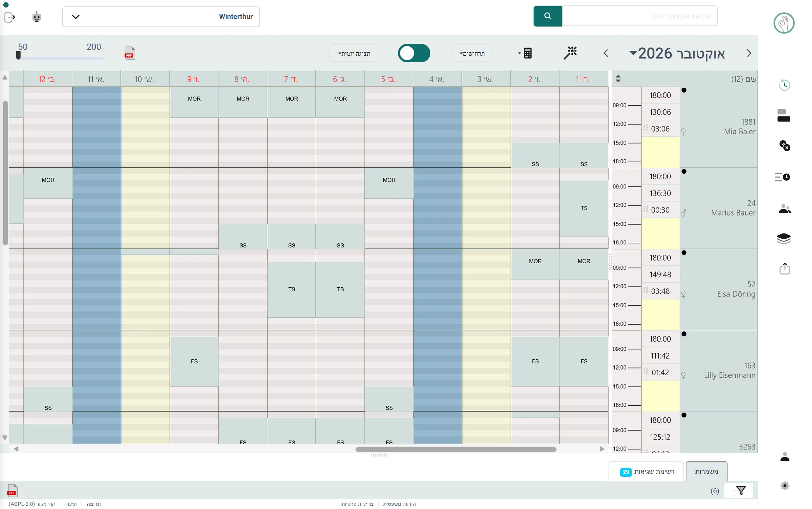Open the Winterthur location dropdown
812x509 pixels.
coord(161,17)
